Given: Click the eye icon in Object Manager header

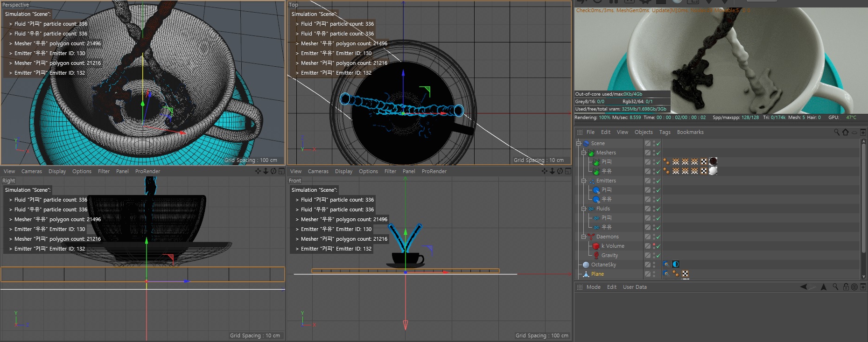Looking at the screenshot, I should [x=854, y=133].
